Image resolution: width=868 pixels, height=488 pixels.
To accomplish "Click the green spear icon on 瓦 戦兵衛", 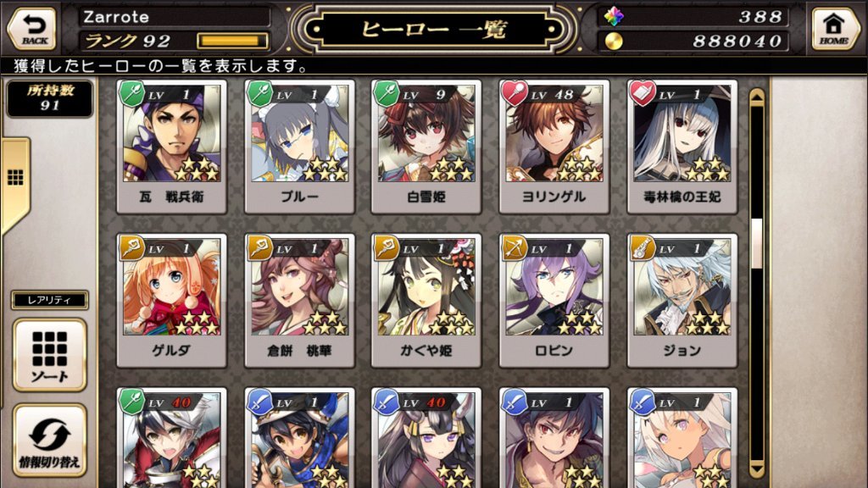I will [x=131, y=93].
